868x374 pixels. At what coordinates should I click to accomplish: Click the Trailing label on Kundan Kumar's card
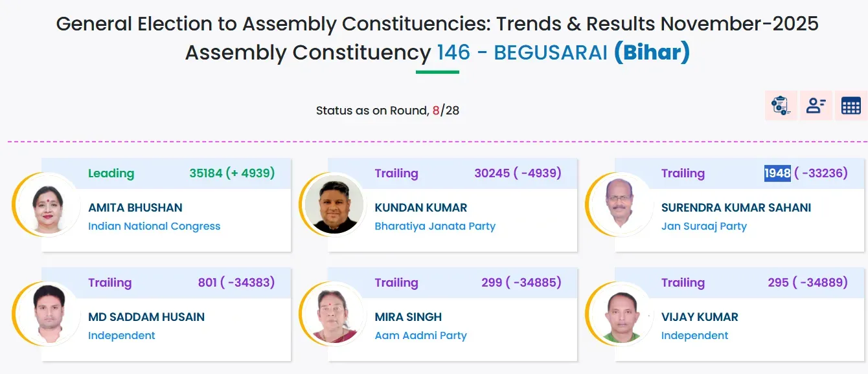coord(397,173)
